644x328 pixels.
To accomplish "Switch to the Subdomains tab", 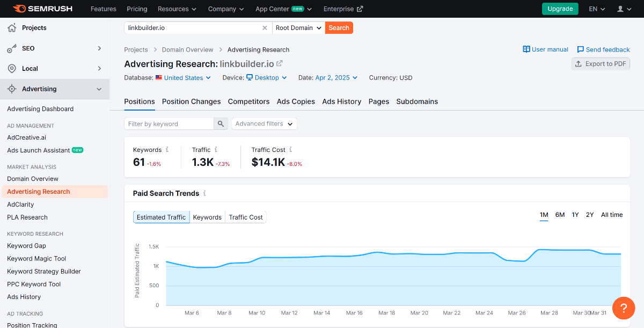I will tap(417, 101).
